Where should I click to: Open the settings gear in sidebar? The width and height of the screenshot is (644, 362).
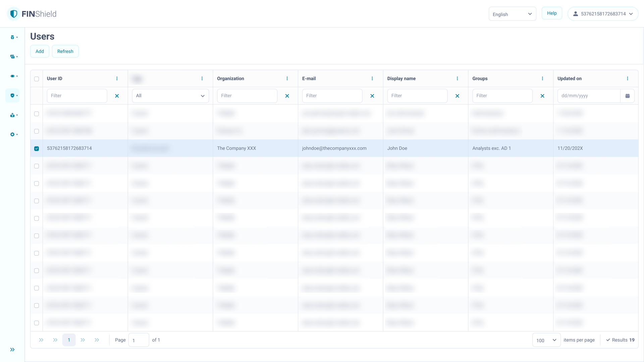tap(12, 135)
